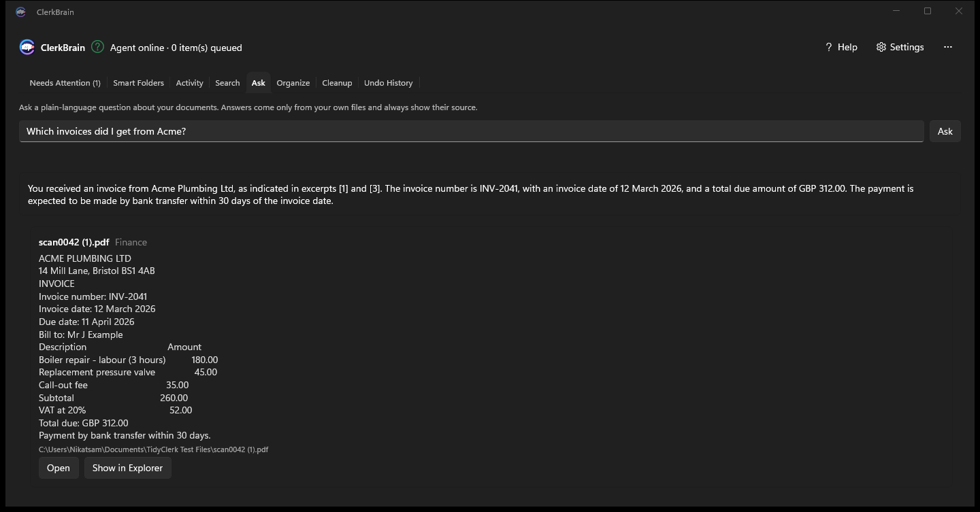Image resolution: width=980 pixels, height=512 pixels.
Task: Click the 'Invoice number: INV-2041' line
Action: click(x=93, y=296)
